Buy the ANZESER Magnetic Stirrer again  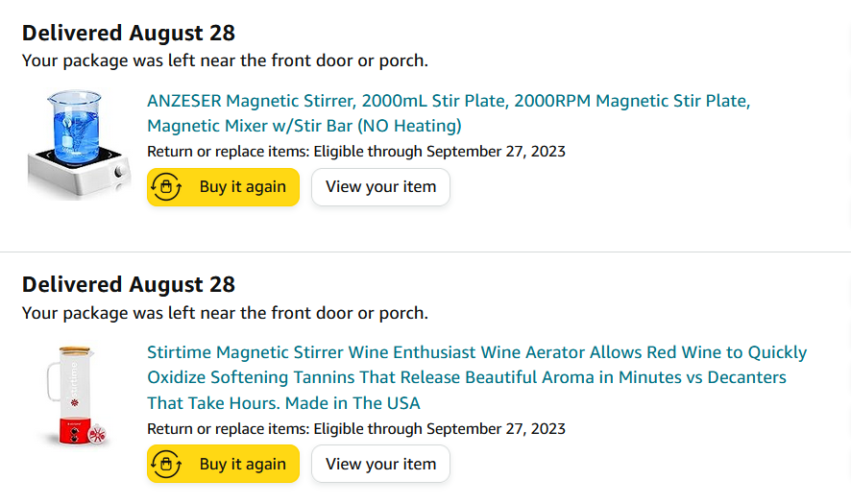coord(223,186)
